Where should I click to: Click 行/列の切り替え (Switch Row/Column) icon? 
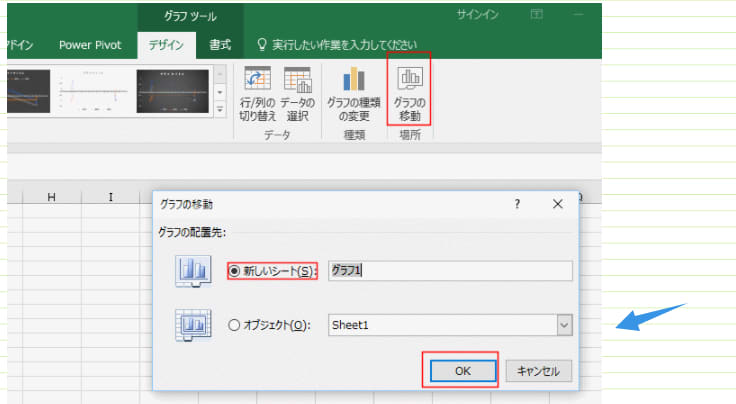pyautogui.click(x=259, y=80)
